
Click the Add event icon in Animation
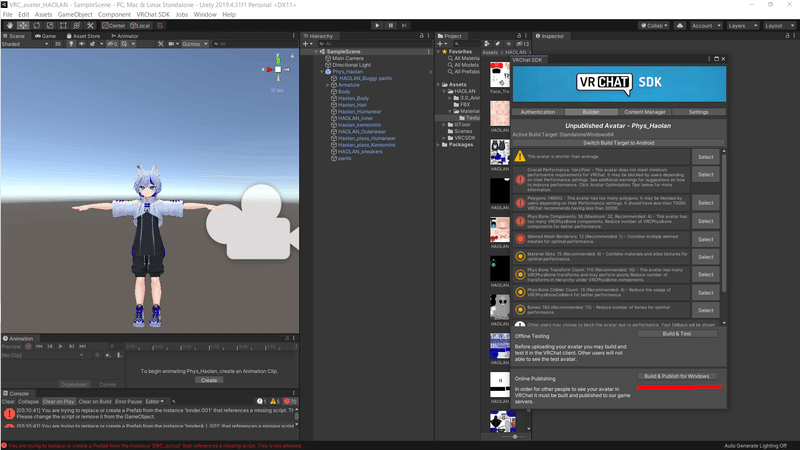(119, 355)
